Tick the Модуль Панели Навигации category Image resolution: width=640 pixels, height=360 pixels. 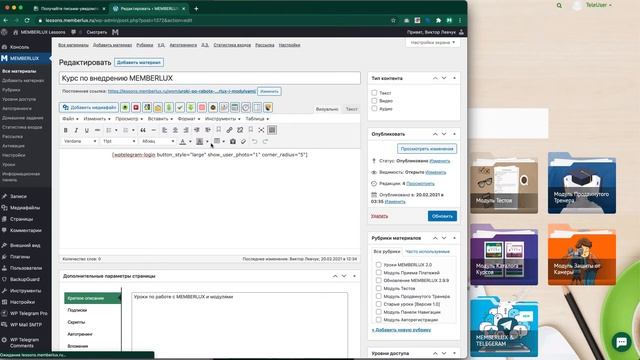click(x=378, y=312)
